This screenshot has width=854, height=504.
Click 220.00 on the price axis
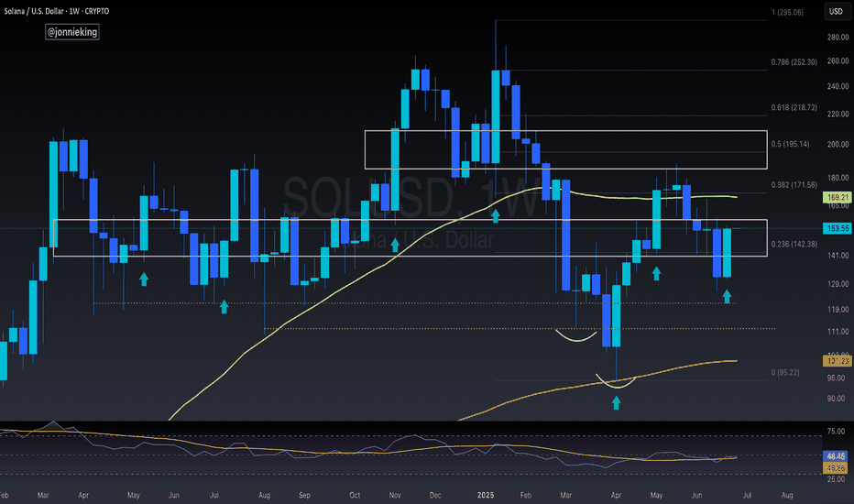tap(838, 114)
